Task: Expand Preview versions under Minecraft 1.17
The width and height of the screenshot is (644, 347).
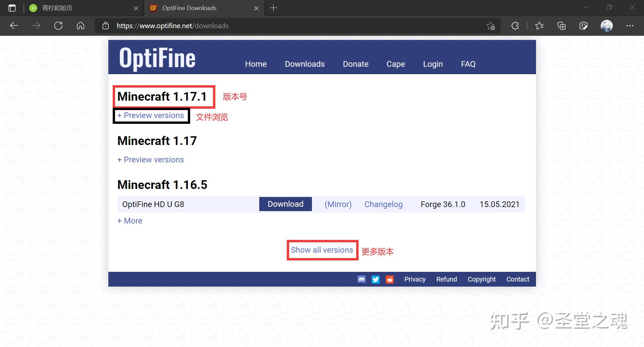Action: pos(151,159)
